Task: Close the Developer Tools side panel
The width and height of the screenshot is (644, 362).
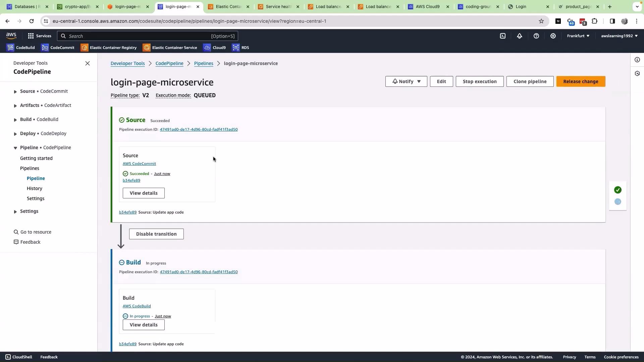Action: point(88,63)
